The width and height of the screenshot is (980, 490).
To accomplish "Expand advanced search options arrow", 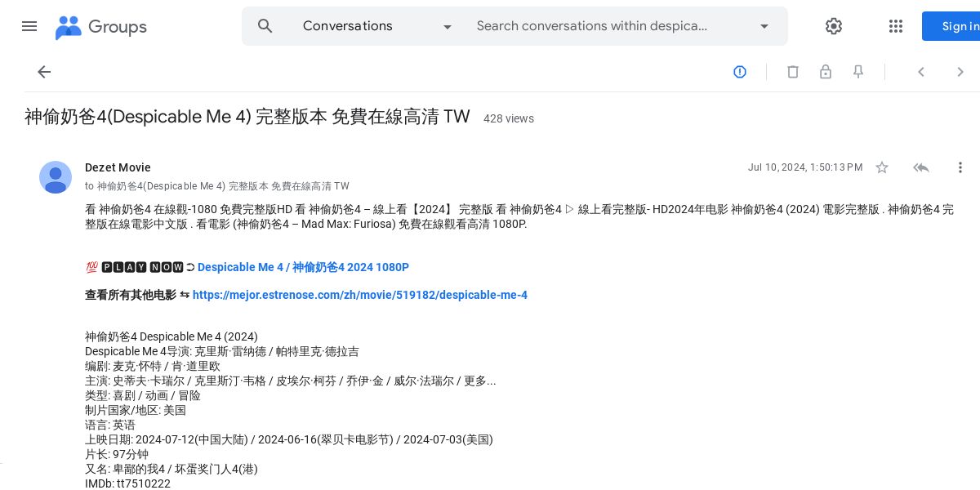I will point(764,26).
